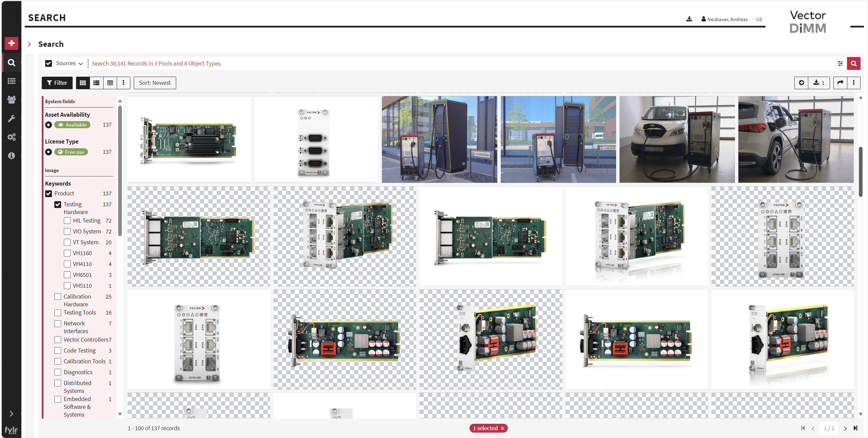Uncheck the Testing Hardware checkbox

(x=58, y=205)
